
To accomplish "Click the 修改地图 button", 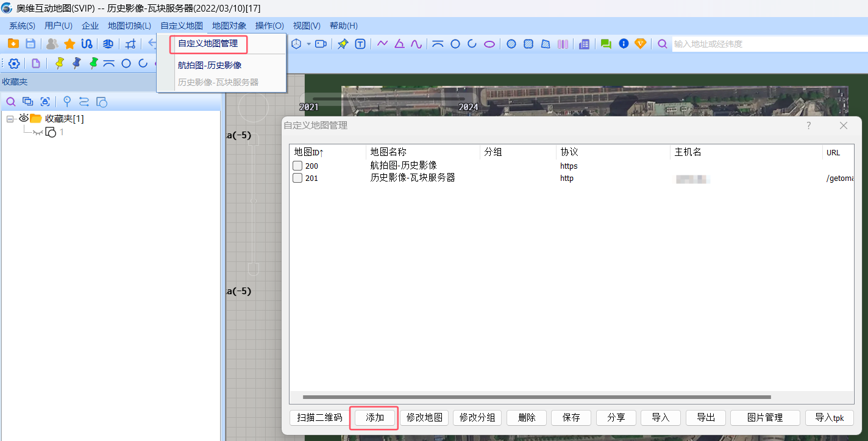I will [424, 417].
